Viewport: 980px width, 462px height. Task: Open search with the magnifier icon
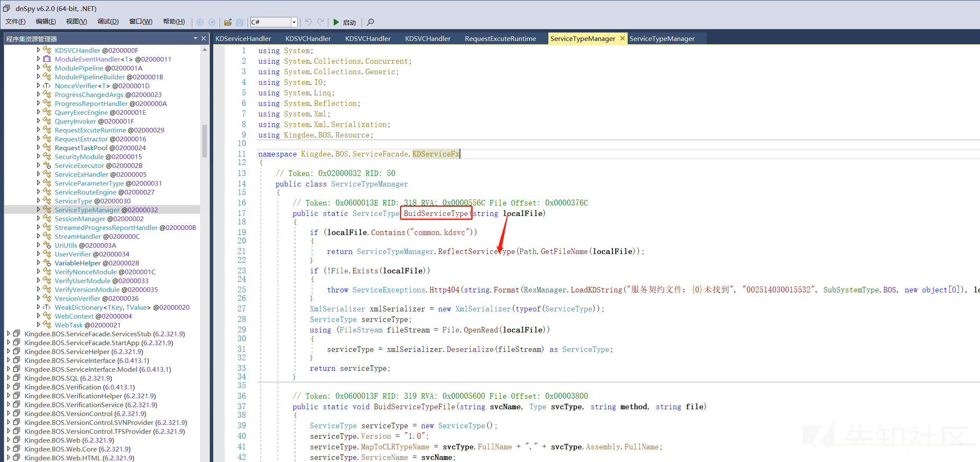[x=371, y=22]
